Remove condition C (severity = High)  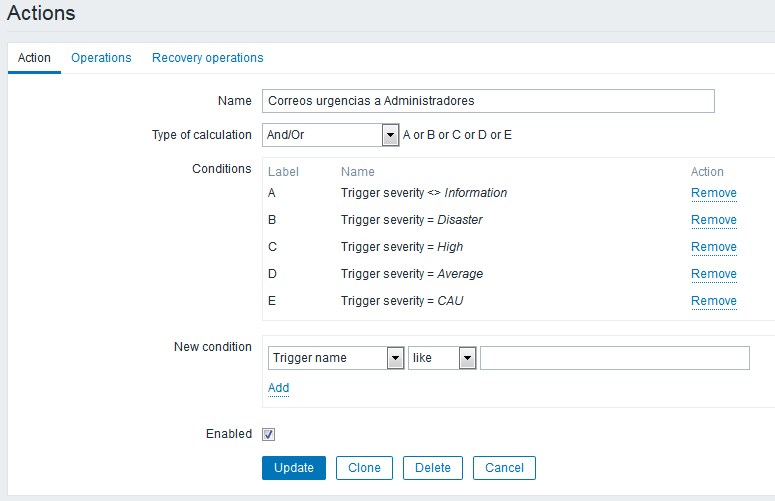[x=713, y=247]
